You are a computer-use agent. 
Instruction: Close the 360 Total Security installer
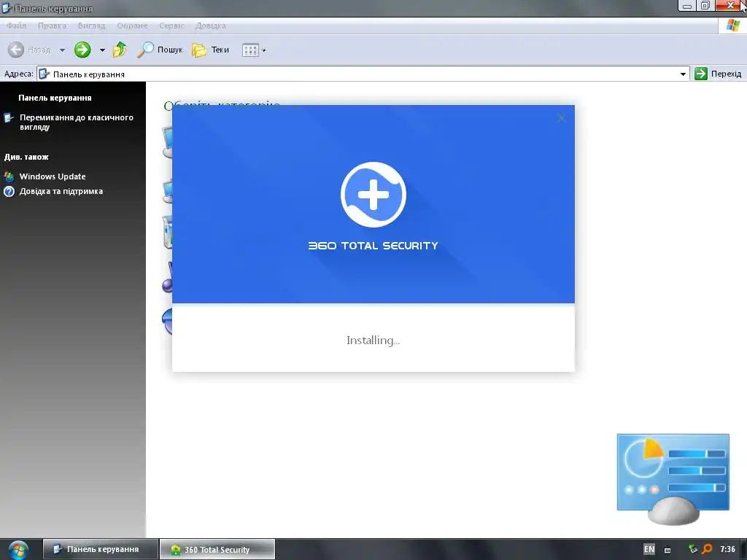tap(561, 118)
